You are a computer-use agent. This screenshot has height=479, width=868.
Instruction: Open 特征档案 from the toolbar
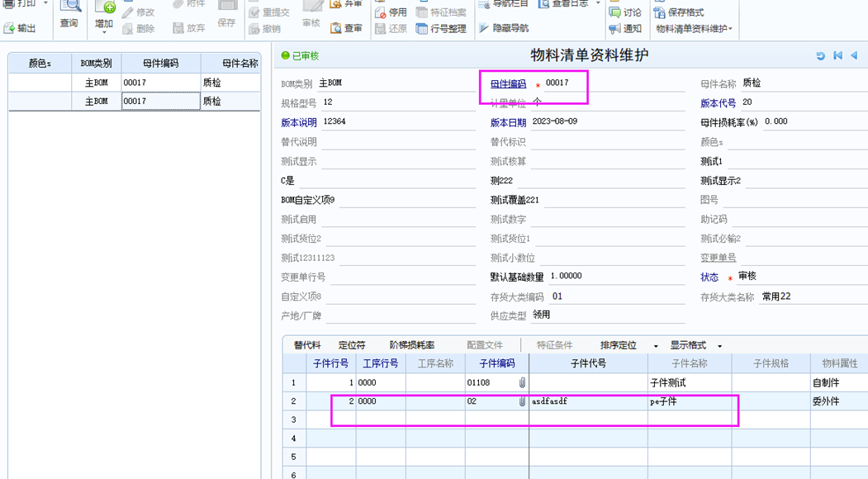(441, 12)
